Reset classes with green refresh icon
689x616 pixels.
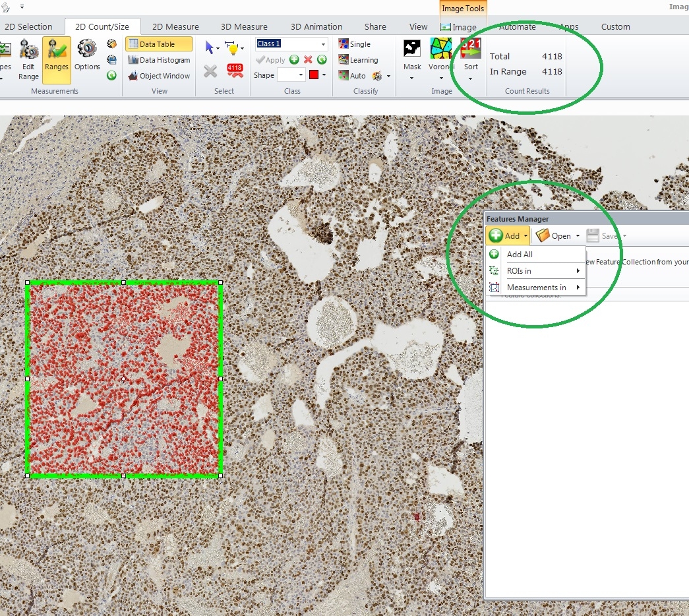click(x=322, y=60)
